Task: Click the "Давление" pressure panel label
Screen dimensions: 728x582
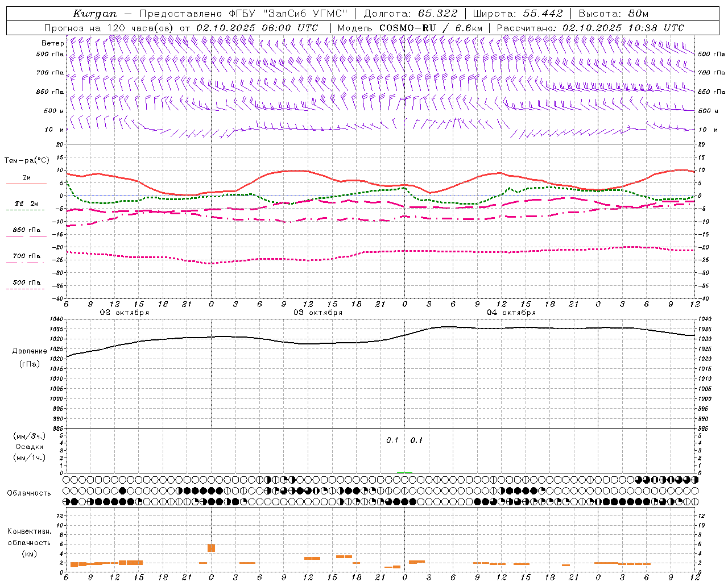Action: (x=28, y=351)
